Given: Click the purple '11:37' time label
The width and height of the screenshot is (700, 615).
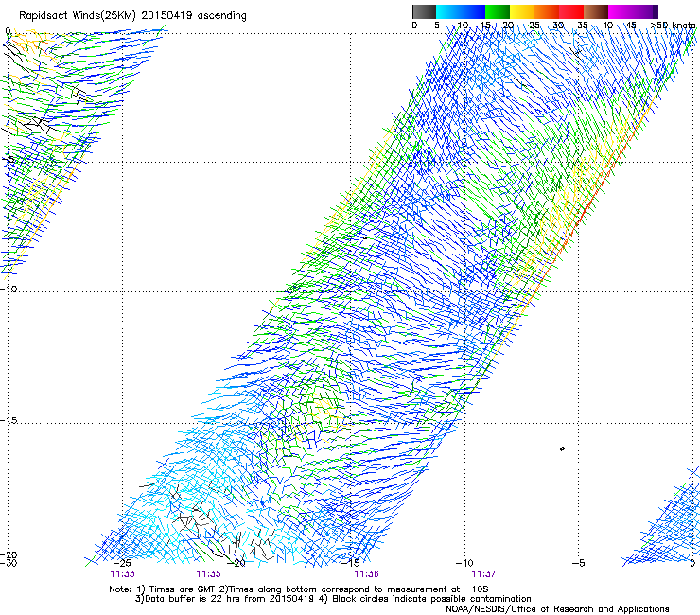Looking at the screenshot, I should point(483,574).
